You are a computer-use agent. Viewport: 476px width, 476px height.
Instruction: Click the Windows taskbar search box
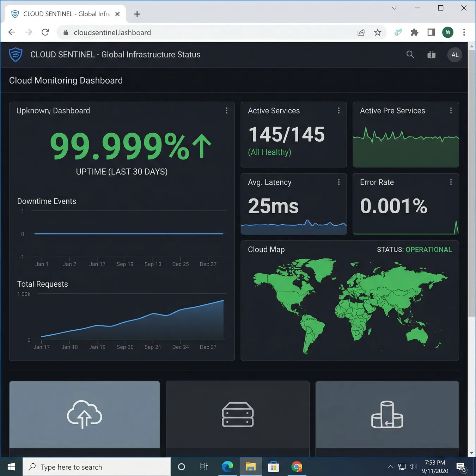tap(97, 467)
